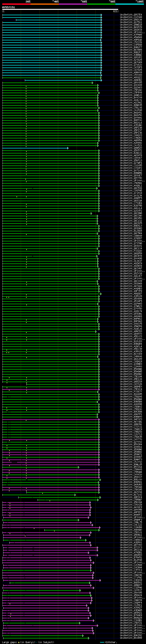
Task: Open hit UniRef100_C3XQB1
Action: [131, 620]
